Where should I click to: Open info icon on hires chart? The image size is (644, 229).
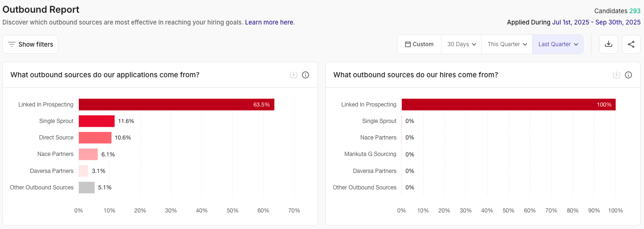pyautogui.click(x=628, y=75)
